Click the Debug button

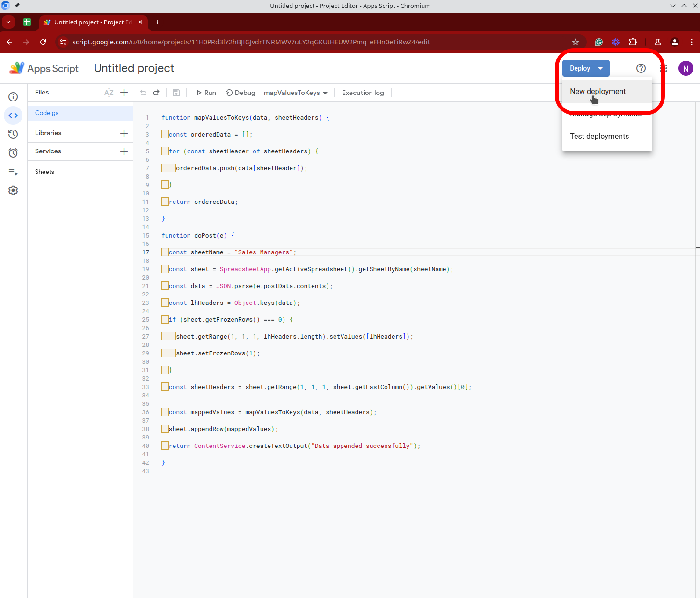click(x=241, y=93)
